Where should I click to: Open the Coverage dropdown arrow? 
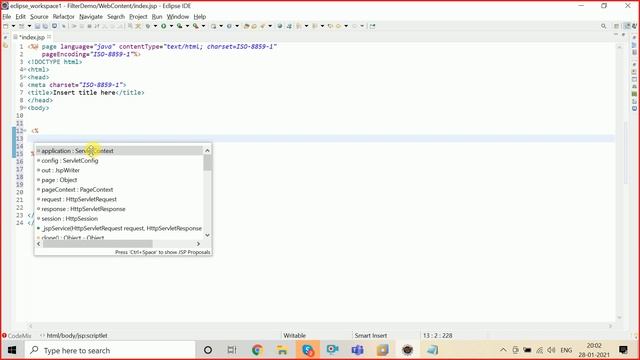click(187, 26)
